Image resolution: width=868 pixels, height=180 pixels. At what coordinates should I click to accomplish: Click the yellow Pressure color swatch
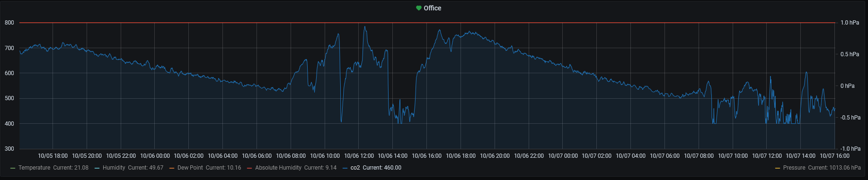click(778, 168)
